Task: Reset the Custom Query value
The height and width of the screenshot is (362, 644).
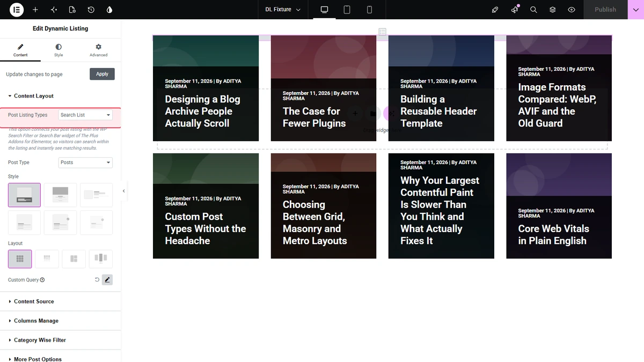Action: pyautogui.click(x=97, y=280)
